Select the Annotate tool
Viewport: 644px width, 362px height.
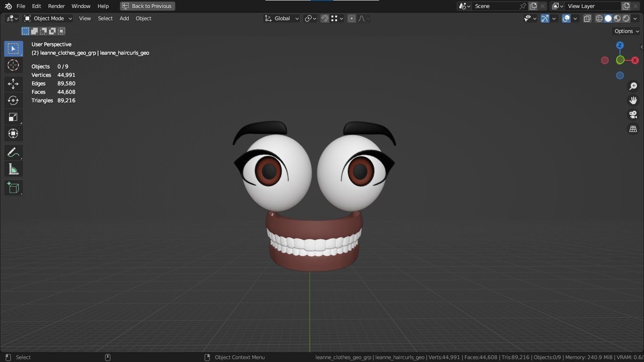(13, 153)
